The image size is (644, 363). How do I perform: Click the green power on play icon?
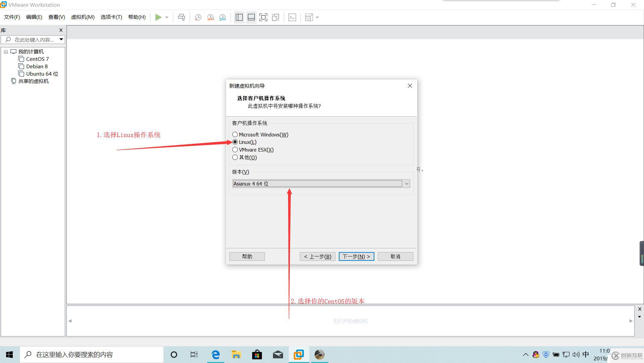tap(158, 17)
